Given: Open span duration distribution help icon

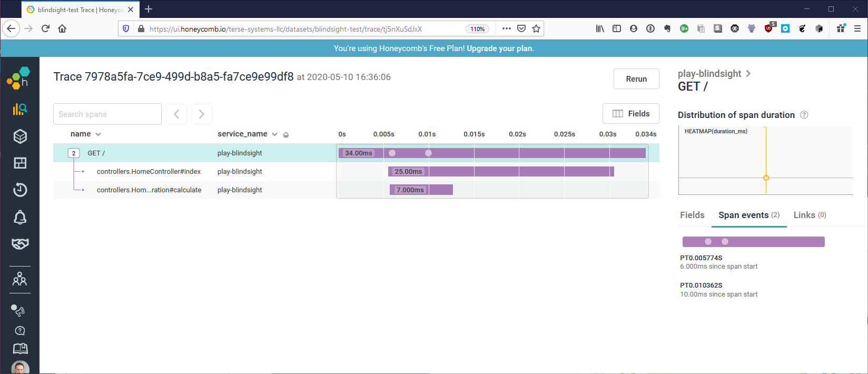Looking at the screenshot, I should 804,115.
